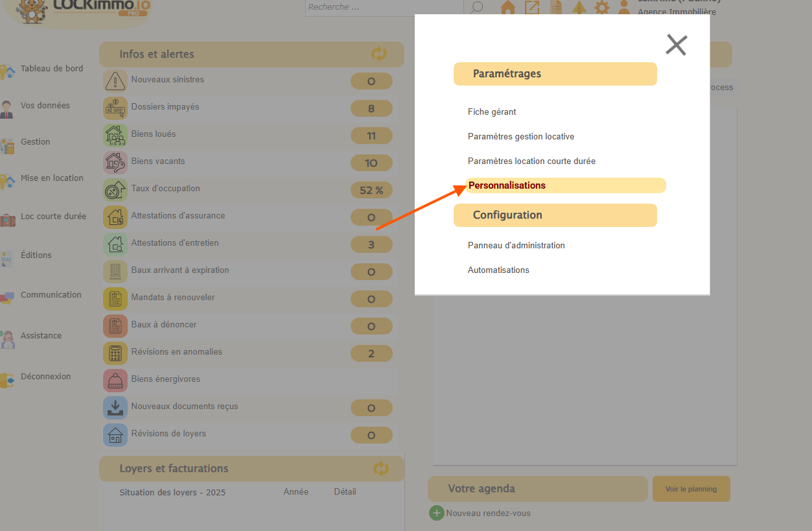Click the Dossiers impayés count badge 8
The image size is (812, 531).
371,108
